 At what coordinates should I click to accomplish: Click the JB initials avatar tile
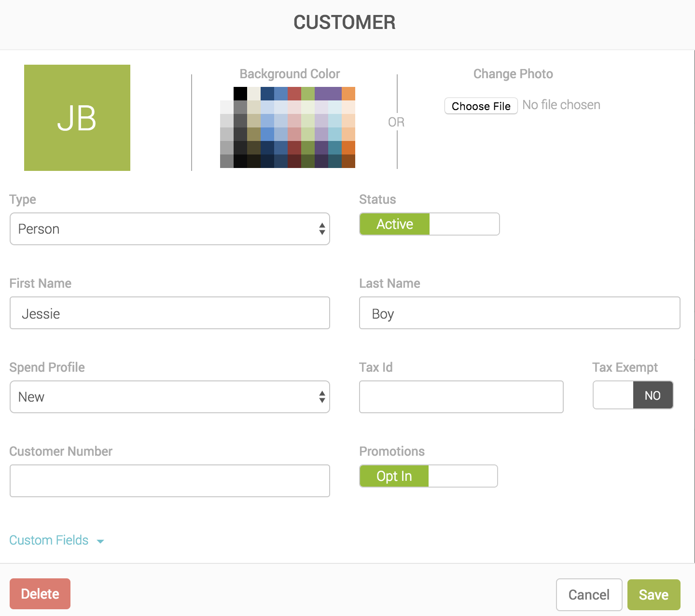coord(77,118)
